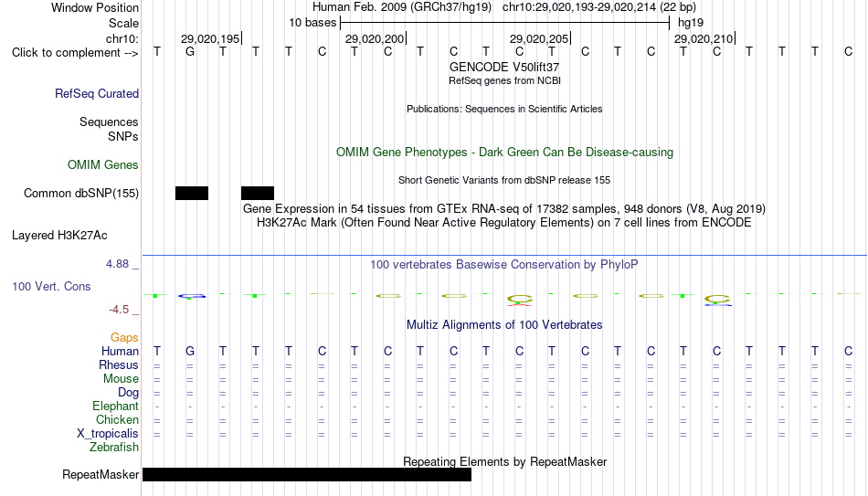
Task: Click the RefSeq Curated track label
Action: (97, 93)
